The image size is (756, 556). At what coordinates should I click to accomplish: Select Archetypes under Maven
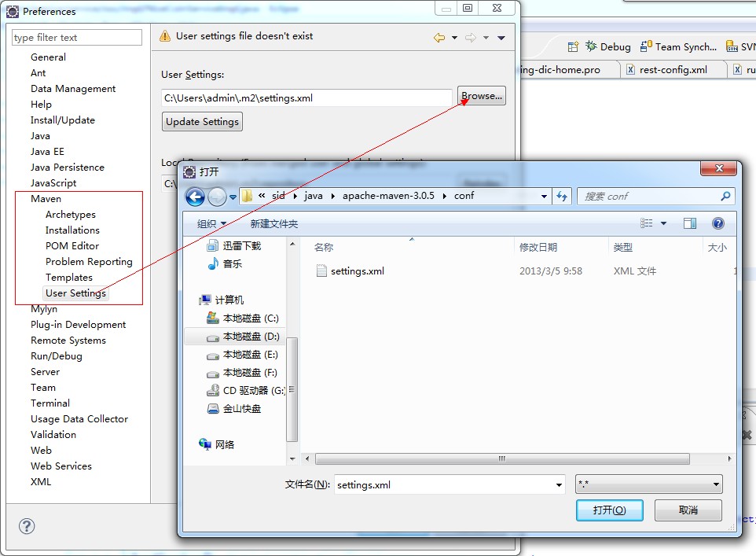click(x=71, y=214)
